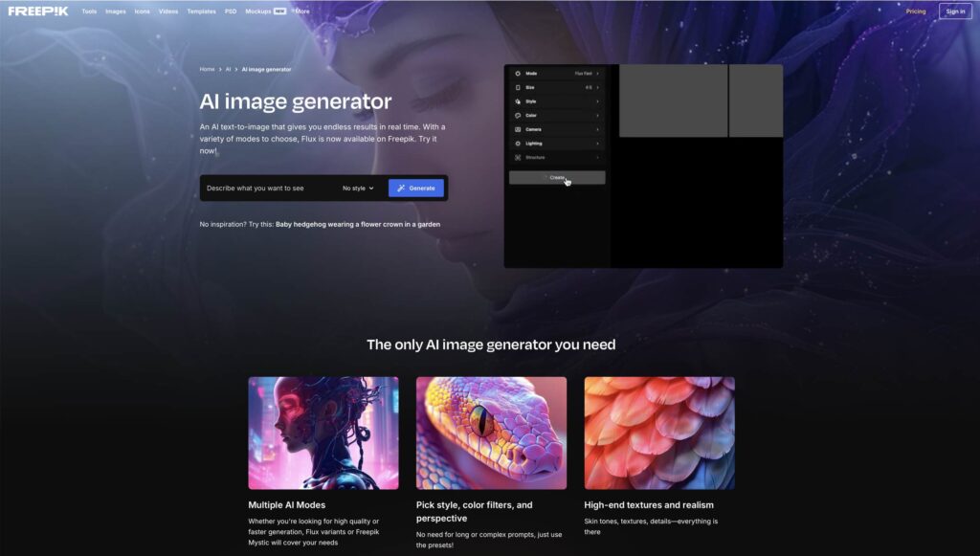Expand the Camera row chevron
980x556 pixels.
pyautogui.click(x=597, y=129)
